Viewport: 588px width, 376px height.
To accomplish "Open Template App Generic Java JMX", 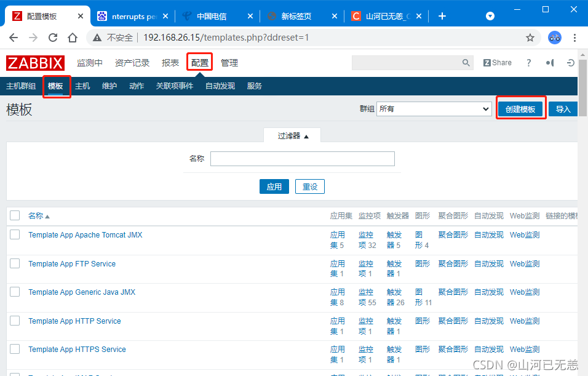I will (x=82, y=292).
